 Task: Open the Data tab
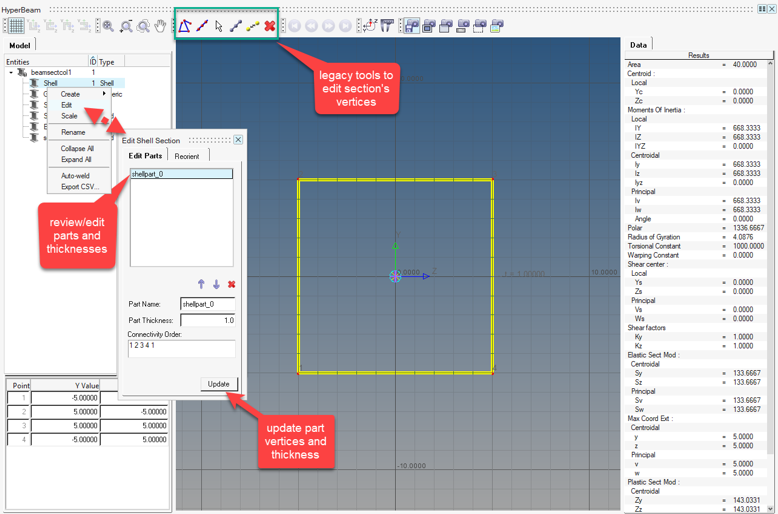pos(639,45)
